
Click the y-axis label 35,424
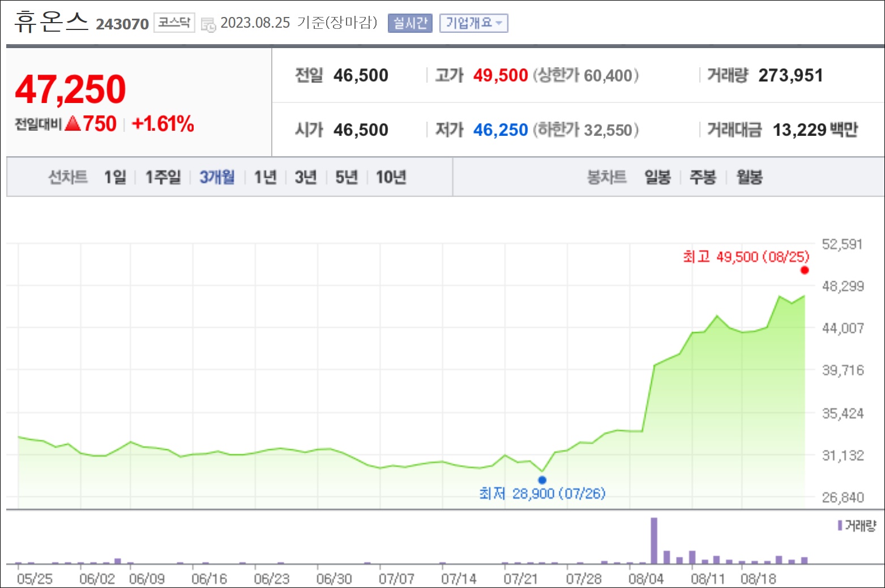[x=843, y=414]
